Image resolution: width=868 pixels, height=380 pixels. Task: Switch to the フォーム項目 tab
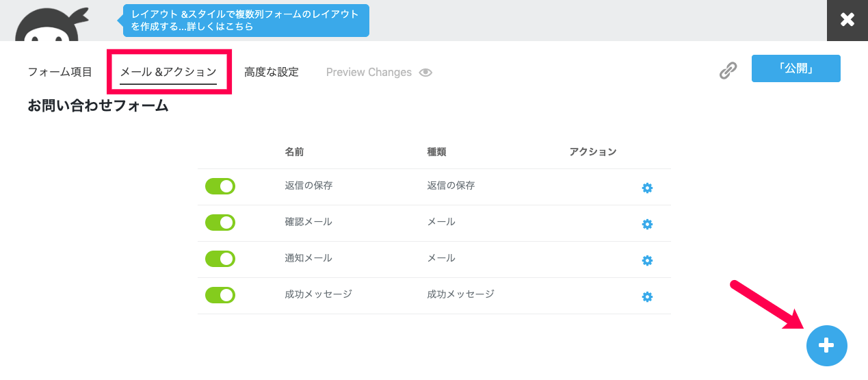coord(60,72)
